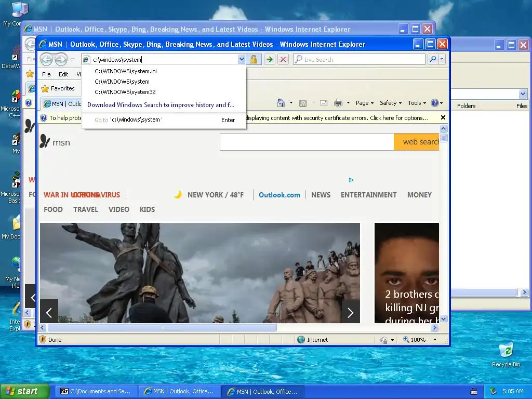Click the AdChoices triangle icon

click(351, 180)
